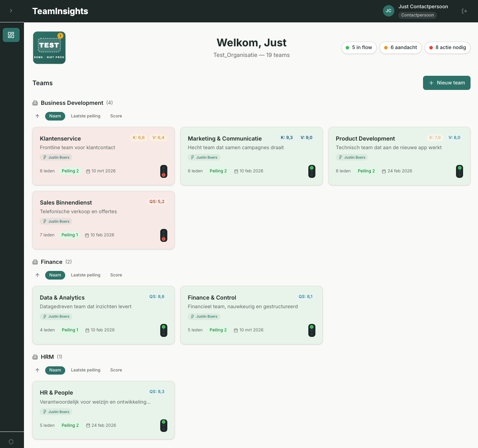478x448 pixels.
Task: Click 'QS: 8,3' score on HR & People
Action: [x=157, y=392]
